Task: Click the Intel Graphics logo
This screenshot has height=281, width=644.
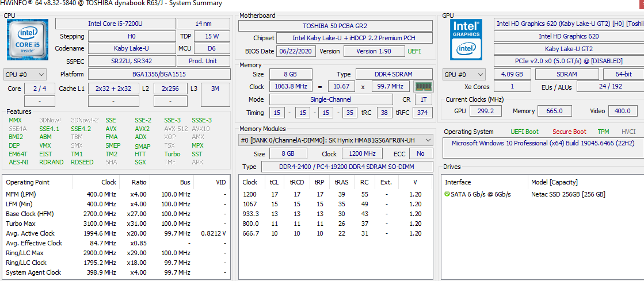Action: click(466, 40)
